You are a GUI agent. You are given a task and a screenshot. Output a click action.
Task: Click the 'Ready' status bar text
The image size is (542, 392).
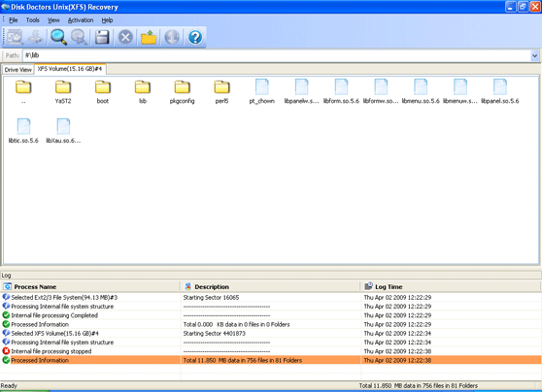9,385
